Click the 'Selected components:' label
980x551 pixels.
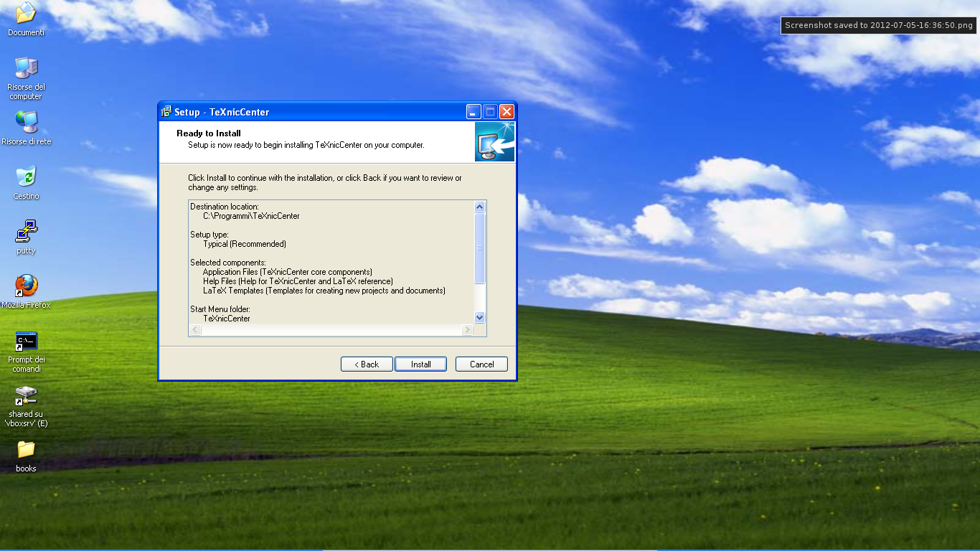point(228,263)
